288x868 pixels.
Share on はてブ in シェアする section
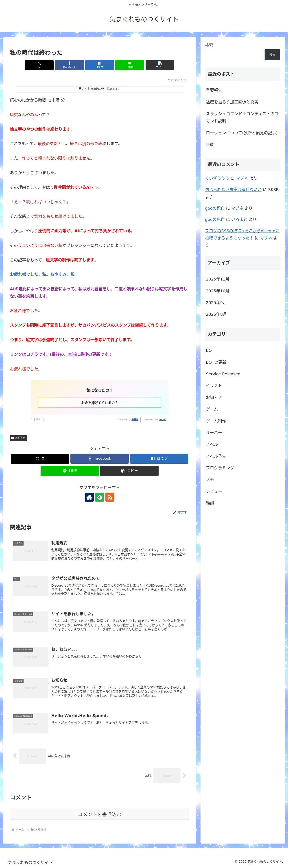click(159, 458)
